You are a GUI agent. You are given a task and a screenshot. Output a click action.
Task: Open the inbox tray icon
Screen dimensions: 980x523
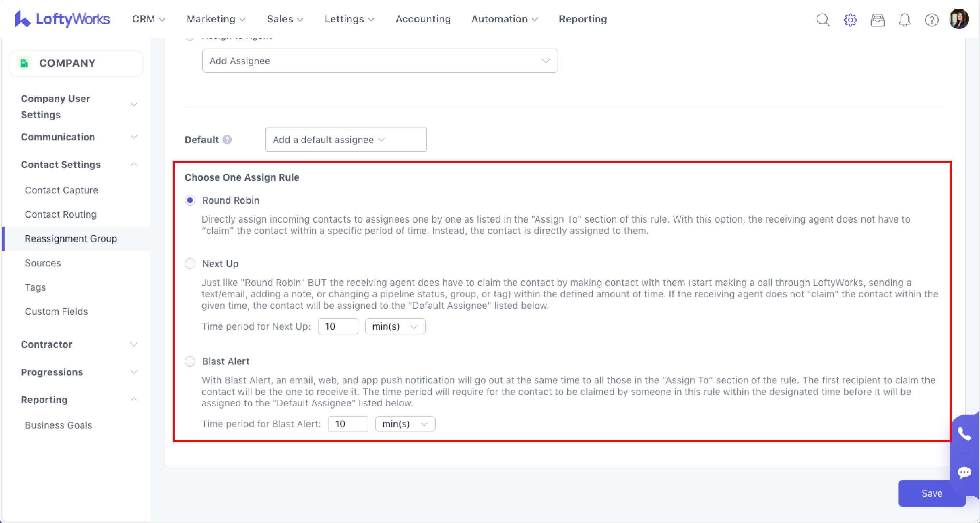[x=877, y=19]
